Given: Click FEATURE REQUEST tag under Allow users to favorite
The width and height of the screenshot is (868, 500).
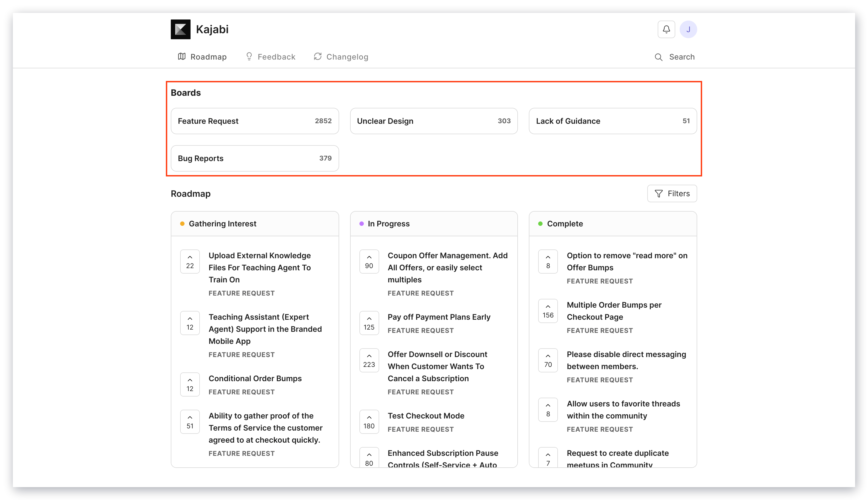Looking at the screenshot, I should [600, 429].
